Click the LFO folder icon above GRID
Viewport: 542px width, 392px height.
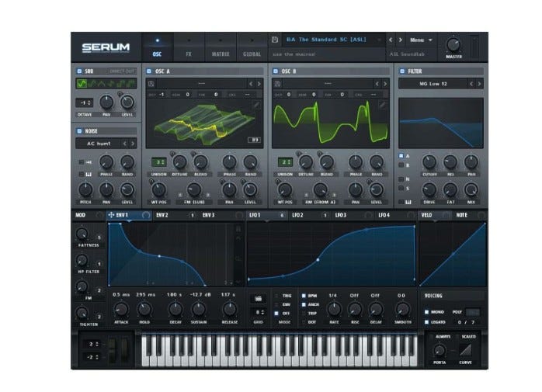click(258, 298)
